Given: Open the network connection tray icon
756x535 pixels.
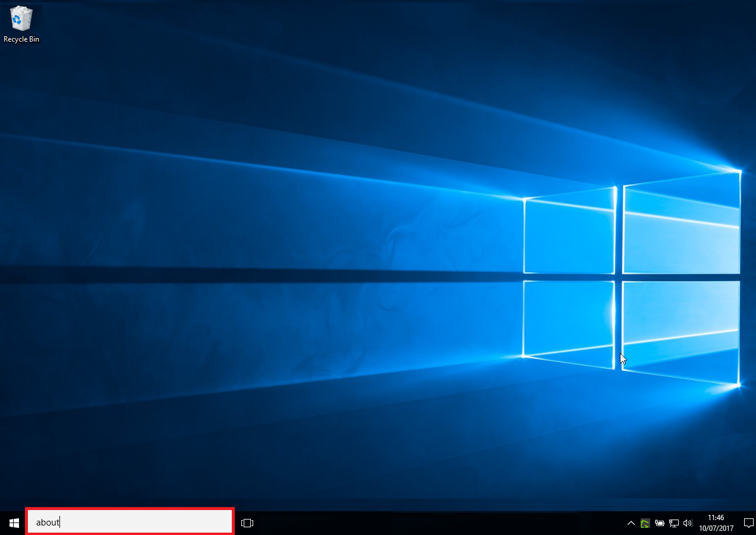Looking at the screenshot, I should click(673, 523).
